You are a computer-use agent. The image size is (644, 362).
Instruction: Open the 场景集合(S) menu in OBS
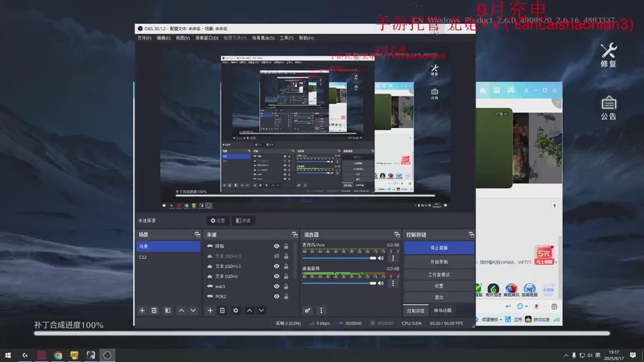[263, 38]
